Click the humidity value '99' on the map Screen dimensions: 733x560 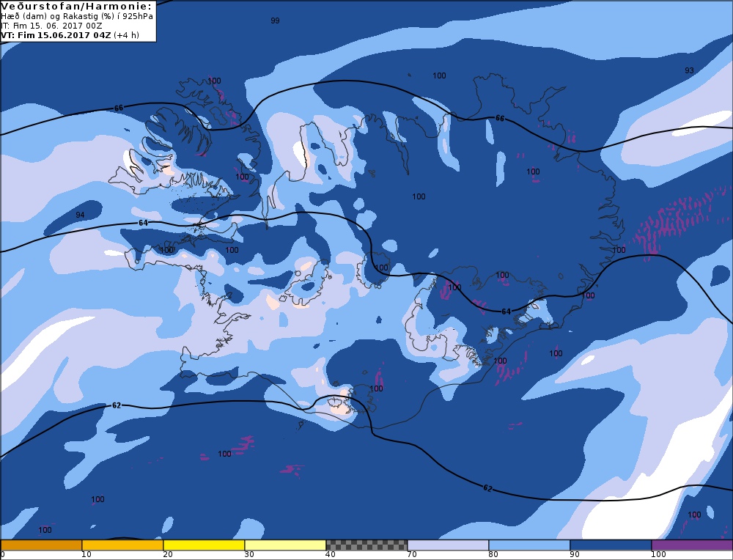click(x=275, y=21)
